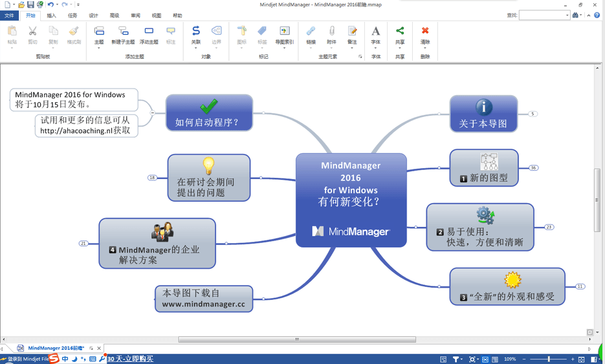
Task: Open the Map Index (导图索引) pane
Action: click(x=284, y=31)
